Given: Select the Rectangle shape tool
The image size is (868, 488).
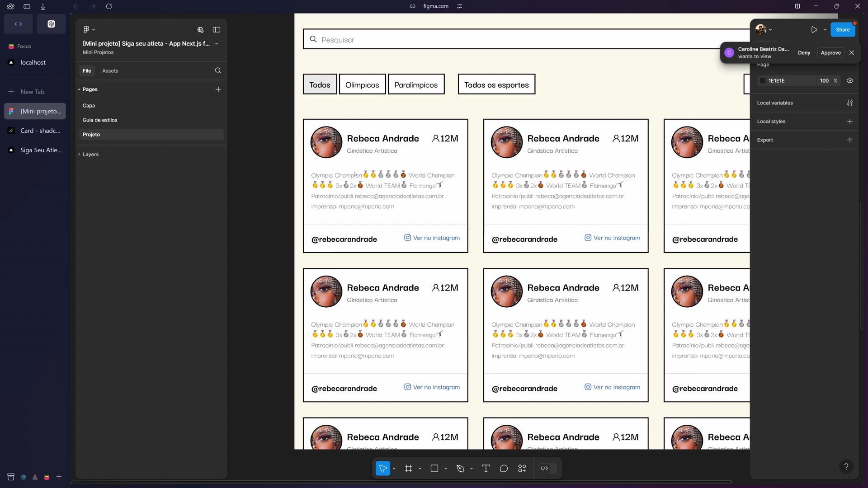Looking at the screenshot, I should (x=434, y=469).
